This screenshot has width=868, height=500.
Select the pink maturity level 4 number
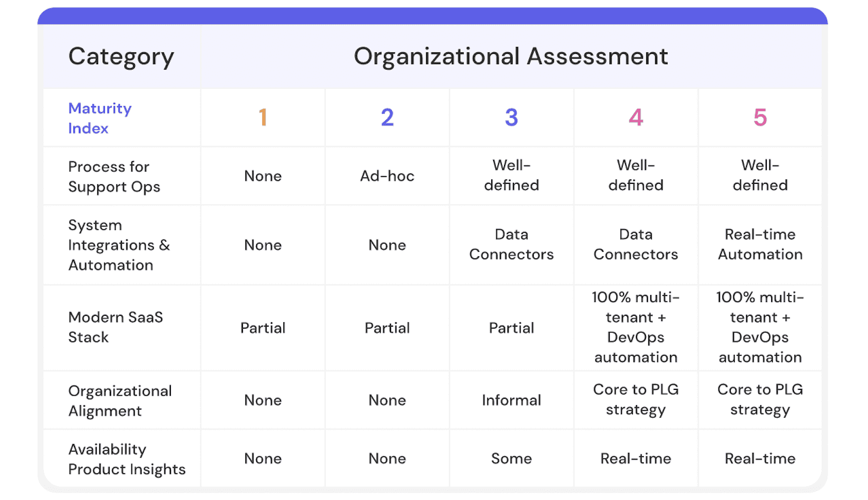point(636,118)
